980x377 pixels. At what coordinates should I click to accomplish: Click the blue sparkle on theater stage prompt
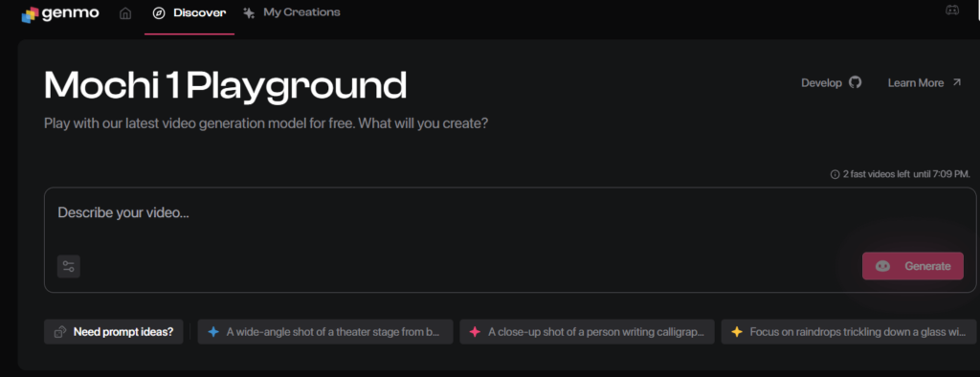(x=213, y=332)
